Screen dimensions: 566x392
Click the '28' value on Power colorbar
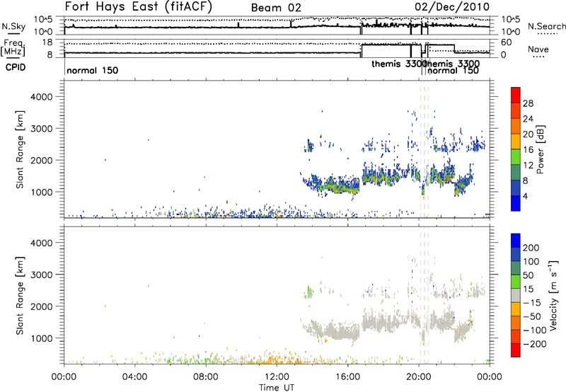pyautogui.click(x=528, y=103)
